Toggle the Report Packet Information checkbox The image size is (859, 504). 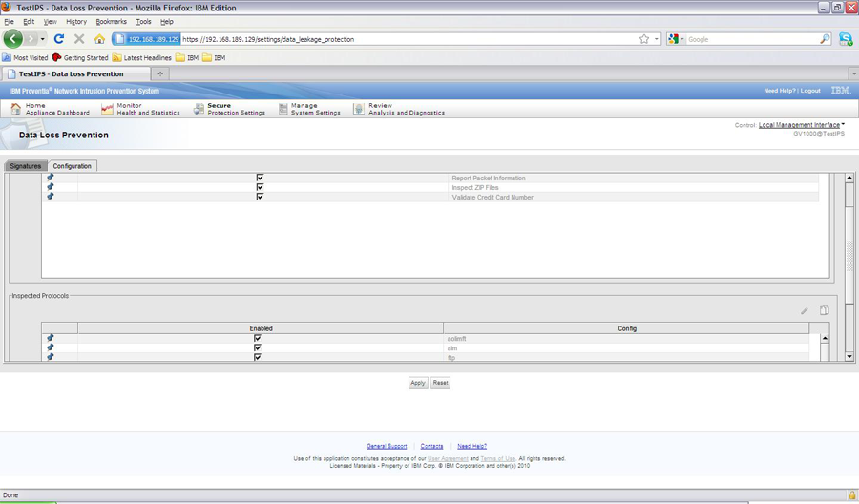[x=260, y=177]
